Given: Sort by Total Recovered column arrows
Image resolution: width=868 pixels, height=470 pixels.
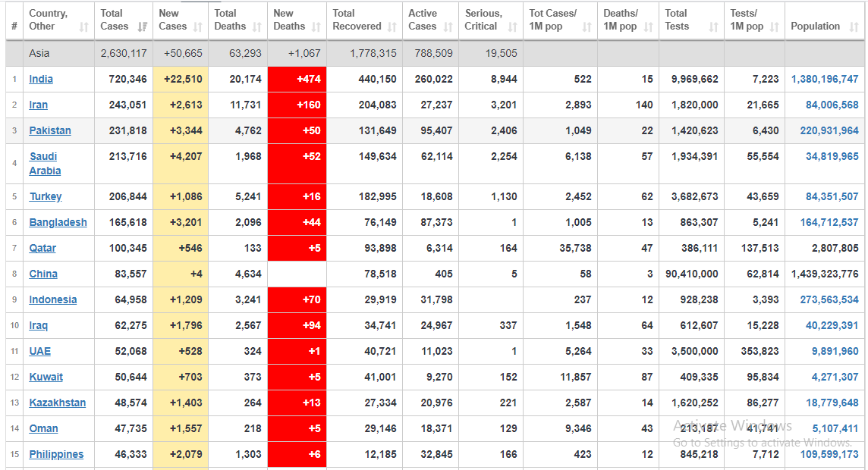Looking at the screenshot, I should (392, 27).
